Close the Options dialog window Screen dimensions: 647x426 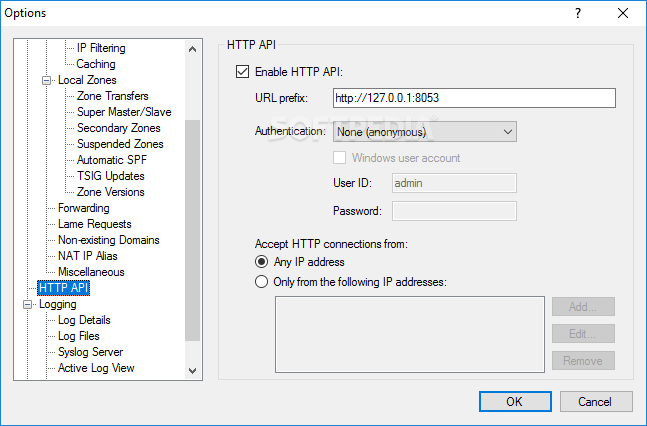point(623,13)
